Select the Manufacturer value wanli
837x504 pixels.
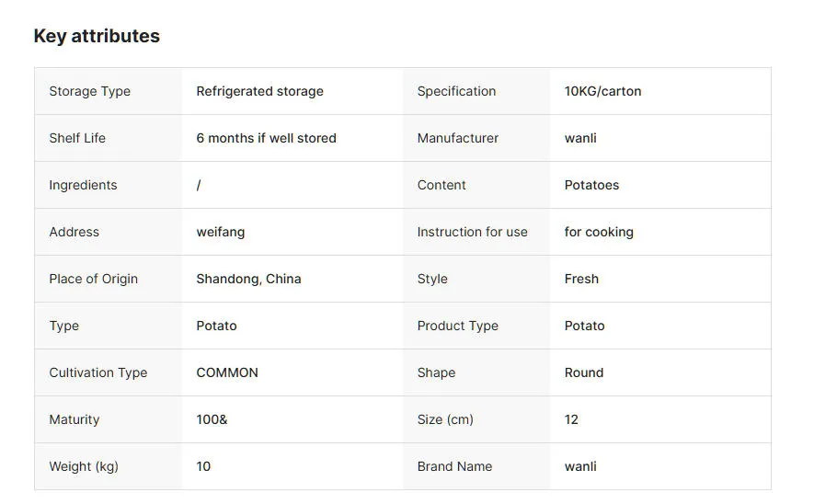580,138
